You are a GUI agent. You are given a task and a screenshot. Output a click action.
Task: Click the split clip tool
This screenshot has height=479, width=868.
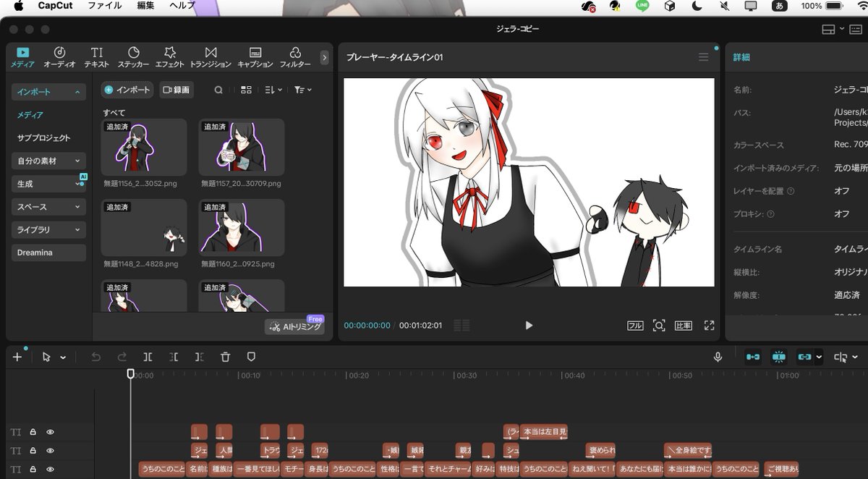(148, 357)
